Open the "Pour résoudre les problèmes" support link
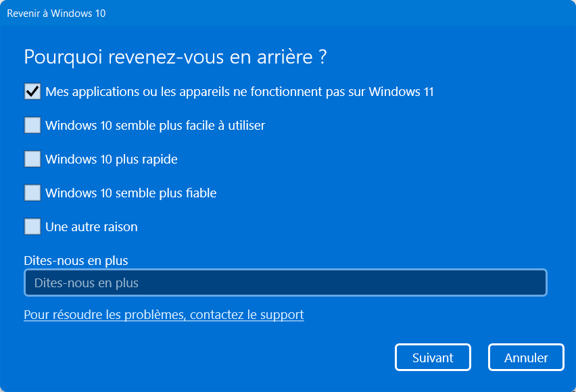 tap(164, 315)
